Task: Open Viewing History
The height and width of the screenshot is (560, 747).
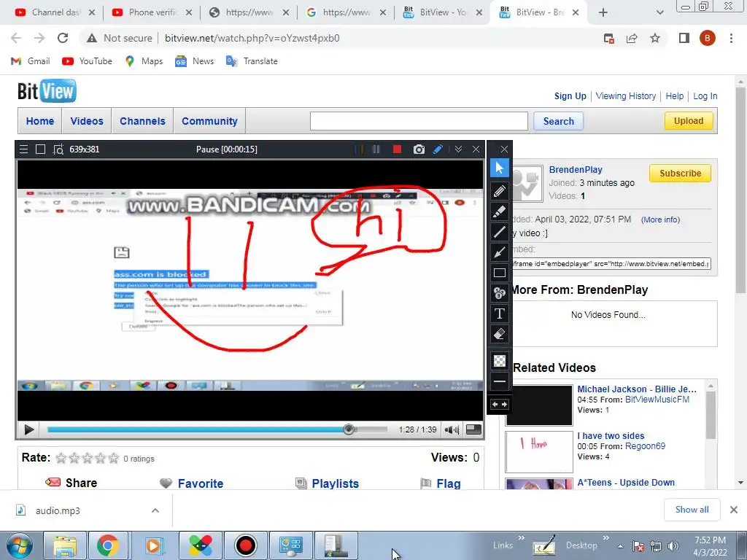Action: point(625,96)
